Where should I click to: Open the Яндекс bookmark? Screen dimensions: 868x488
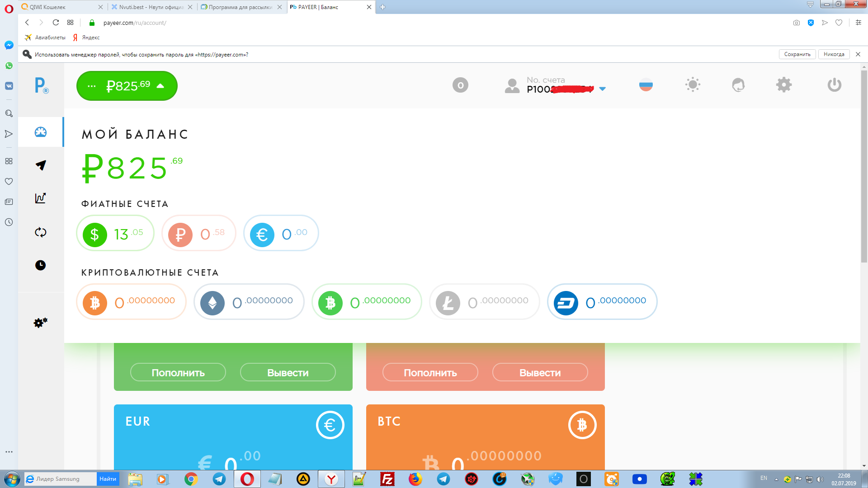[x=86, y=38]
